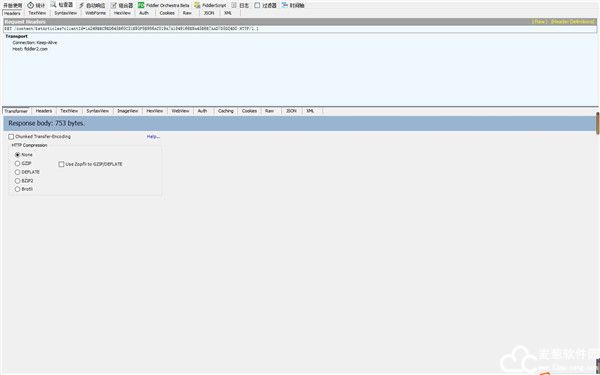Viewport: 600px width, 375px height.
Task: Open the Composer tab with the pencil icon
Action: (x=122, y=5)
